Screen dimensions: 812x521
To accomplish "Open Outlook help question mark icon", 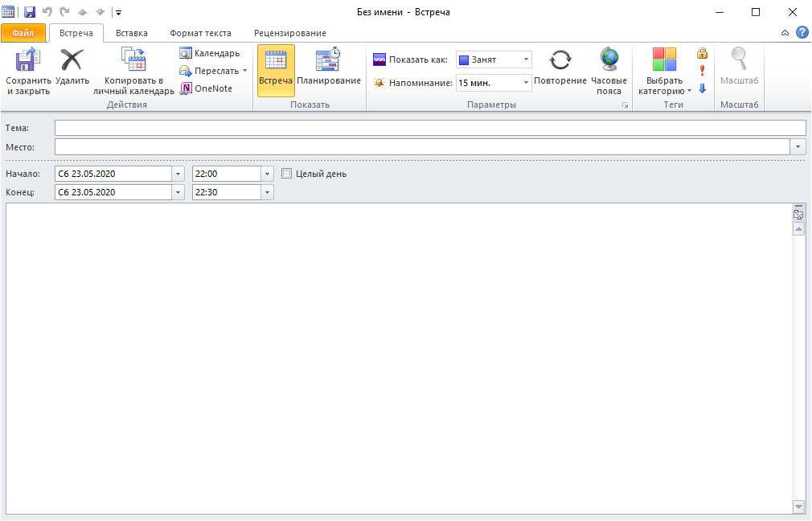I will (802, 33).
